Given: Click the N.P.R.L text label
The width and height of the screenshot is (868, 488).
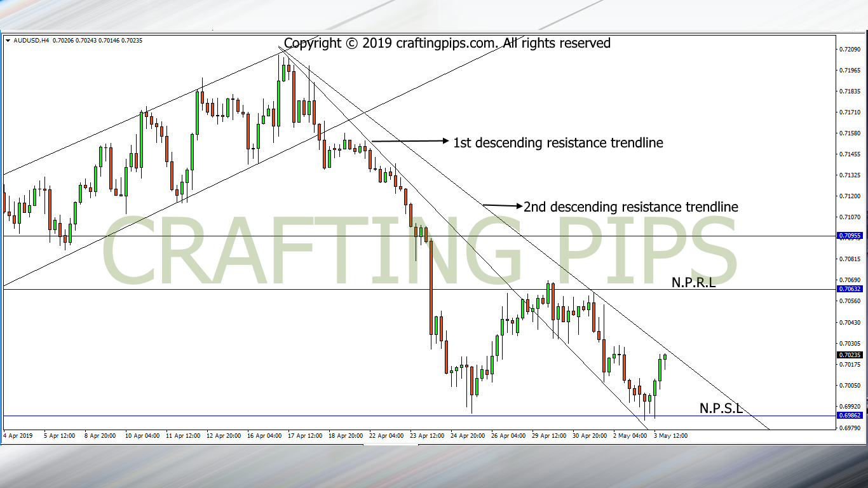Looking at the screenshot, I should tap(694, 283).
